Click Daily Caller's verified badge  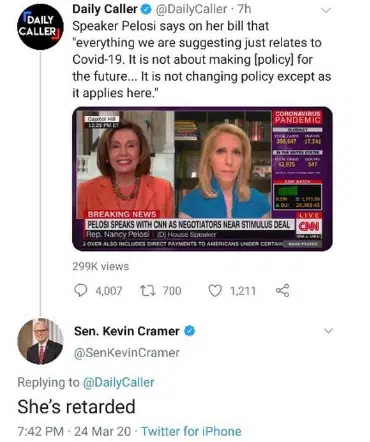pos(146,9)
